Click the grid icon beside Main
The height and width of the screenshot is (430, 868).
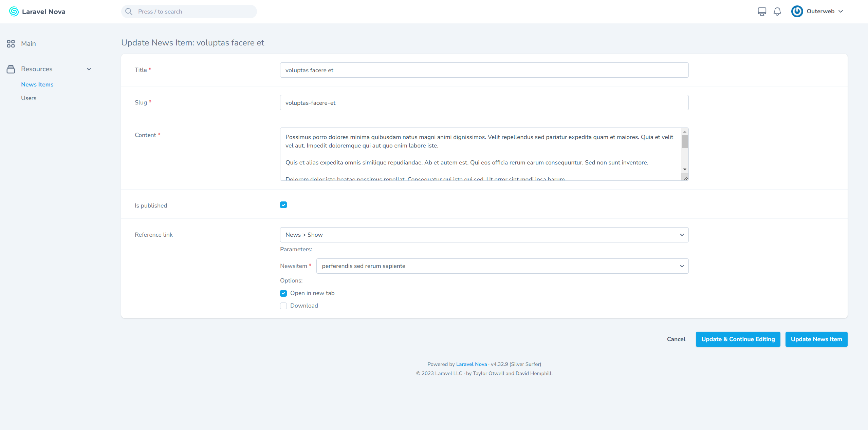(x=11, y=43)
